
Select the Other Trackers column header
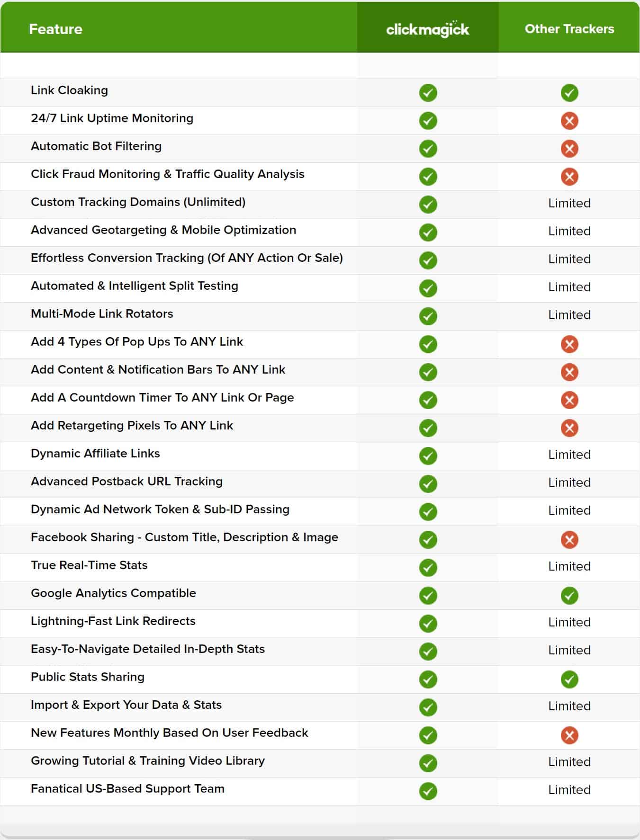coord(569,29)
